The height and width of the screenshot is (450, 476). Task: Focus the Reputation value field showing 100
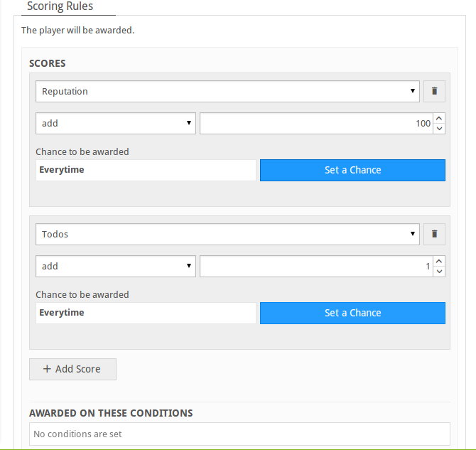point(316,124)
